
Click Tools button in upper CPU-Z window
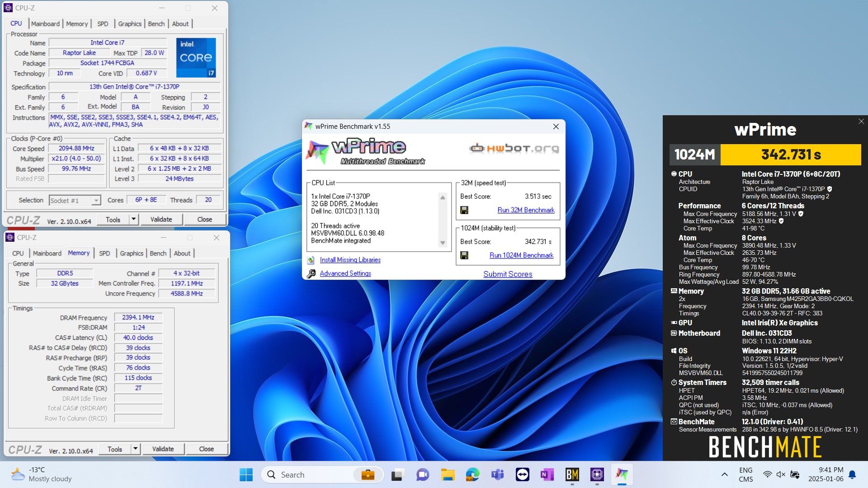pos(113,219)
